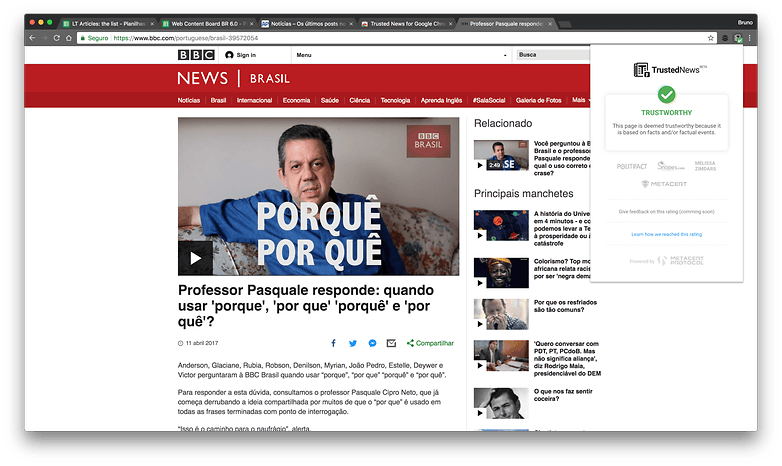This screenshot has width=782, height=466.
Task: Reload the page with the refresh icon
Action: tap(56, 38)
